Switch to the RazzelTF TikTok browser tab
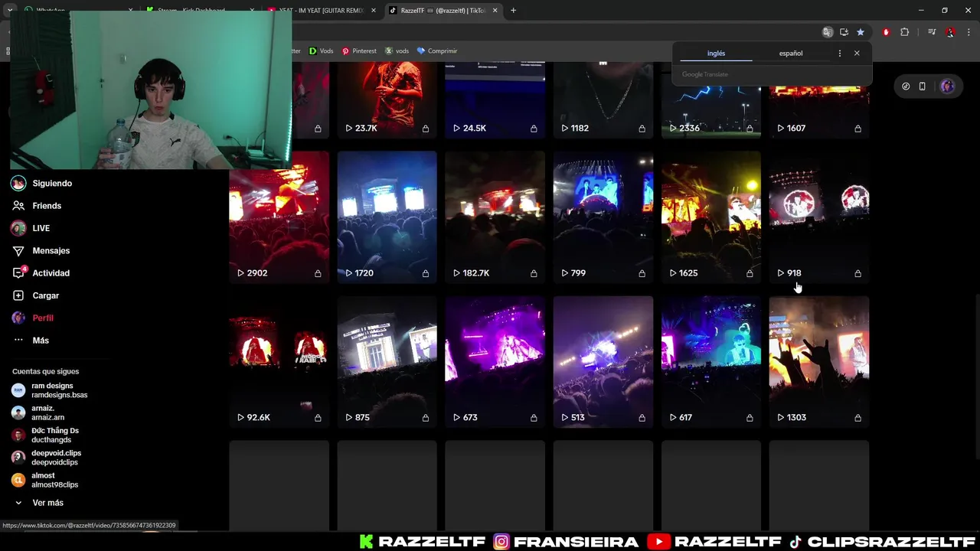 click(443, 11)
